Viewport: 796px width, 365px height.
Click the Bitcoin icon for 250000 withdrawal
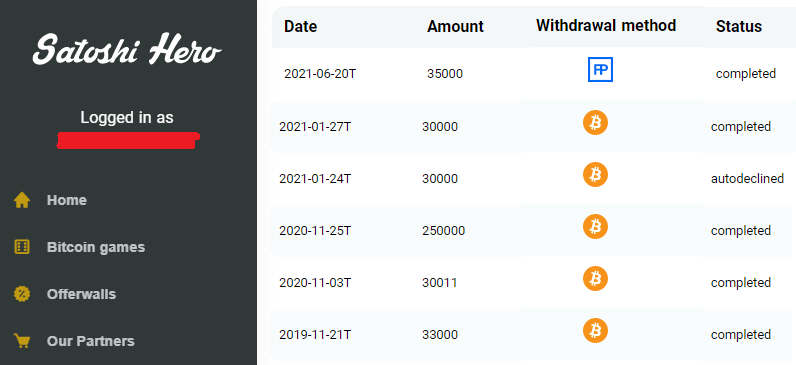point(595,226)
